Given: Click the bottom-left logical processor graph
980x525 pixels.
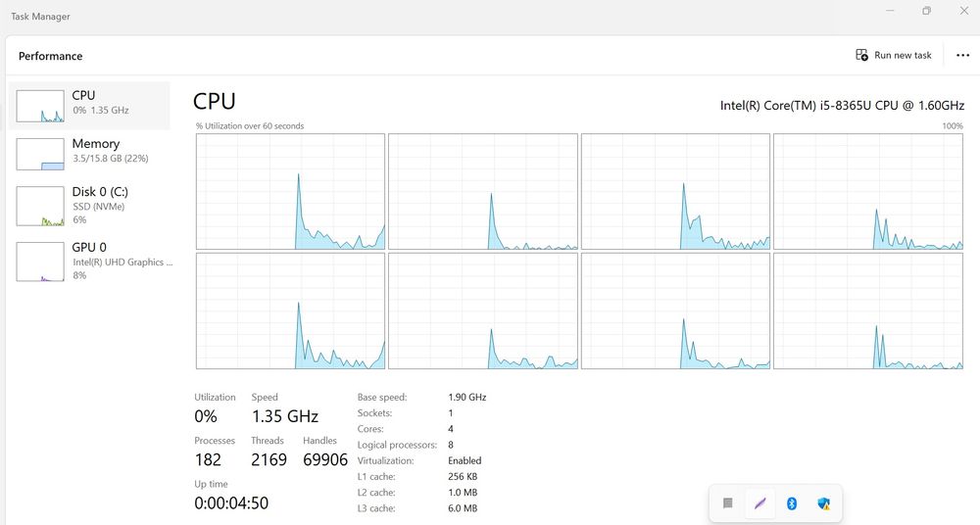Looking at the screenshot, I should click(x=291, y=310).
